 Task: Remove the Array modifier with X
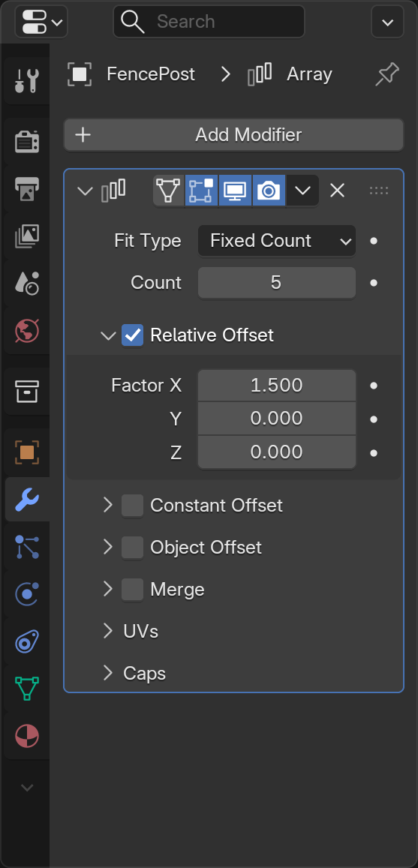337,191
